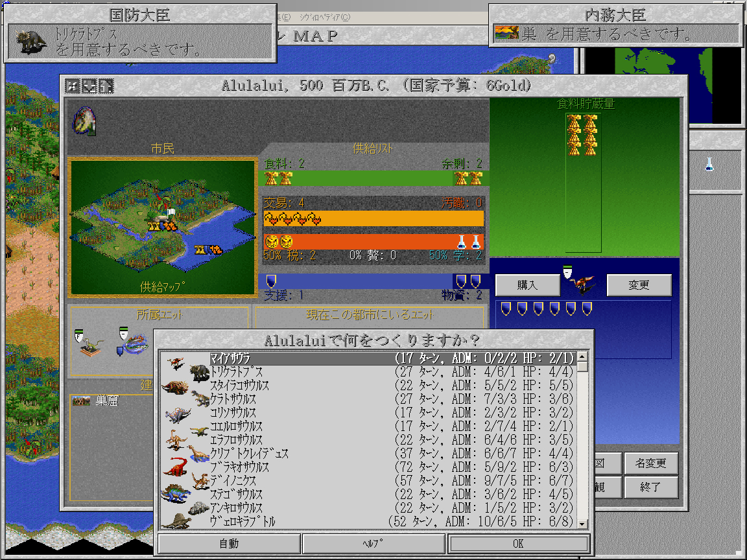Click the 終了 exit button
This screenshot has height=560, width=747.
coord(651,487)
